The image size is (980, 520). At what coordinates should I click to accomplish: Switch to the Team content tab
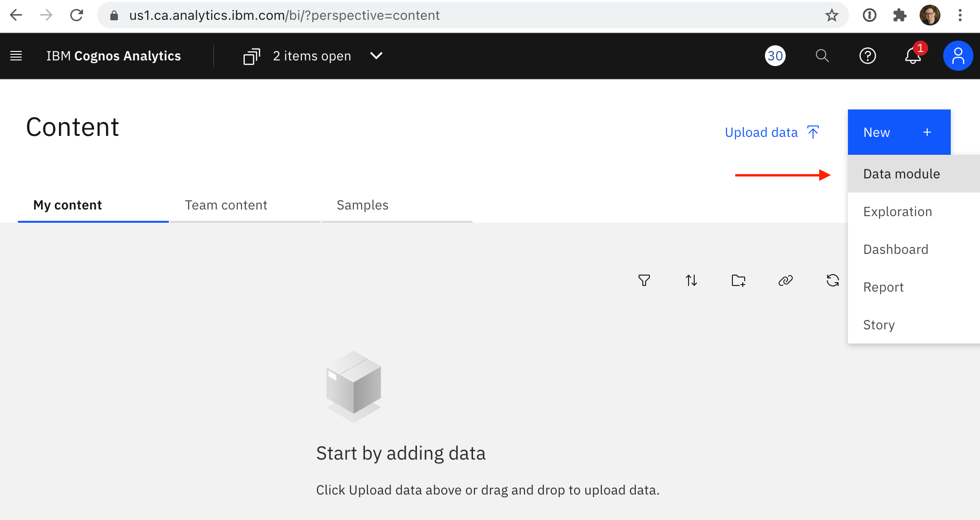226,205
